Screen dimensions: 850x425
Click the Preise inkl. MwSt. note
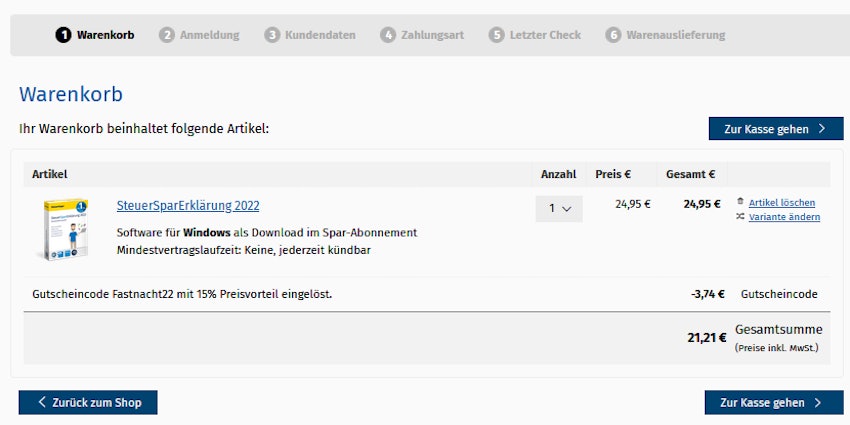tap(776, 348)
